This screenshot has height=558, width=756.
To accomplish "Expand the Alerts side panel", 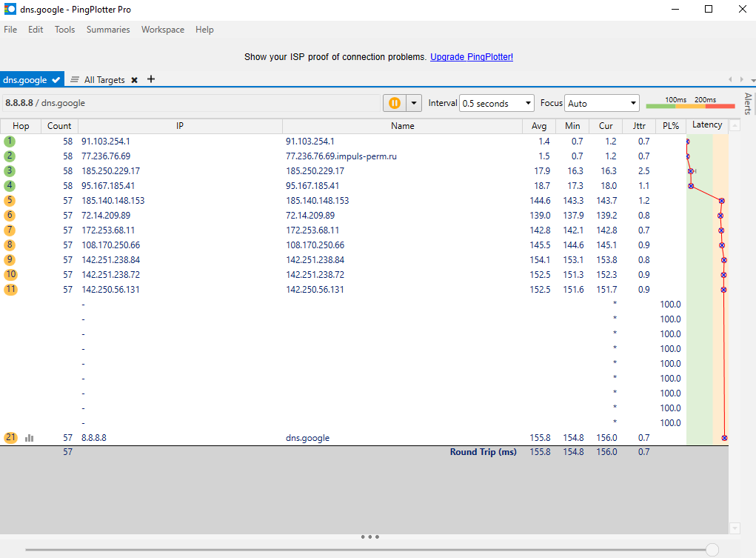I will click(x=749, y=103).
